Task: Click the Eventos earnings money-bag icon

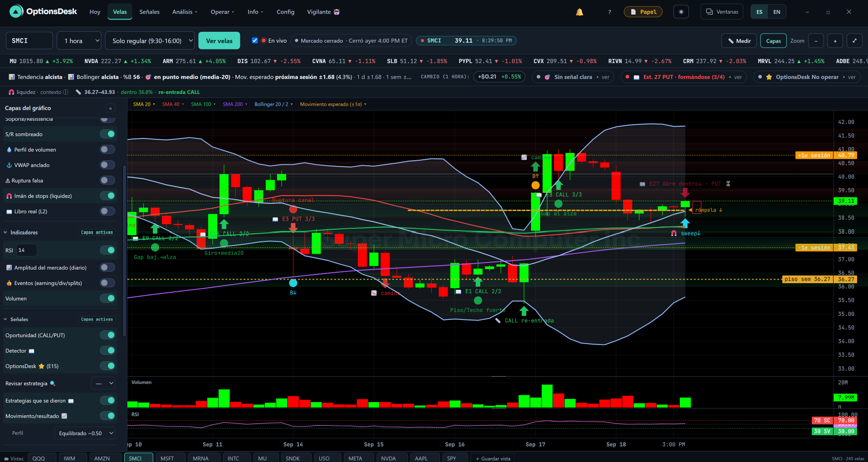Action: click(9, 283)
